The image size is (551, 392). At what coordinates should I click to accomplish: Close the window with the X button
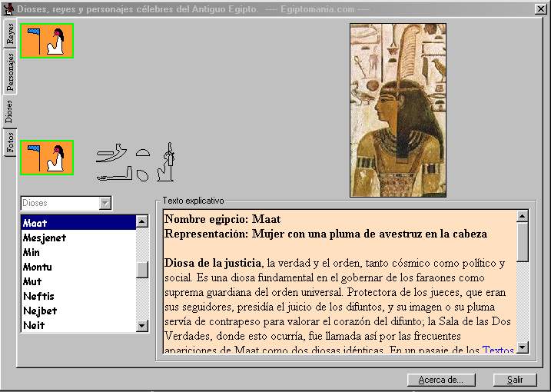[540, 9]
